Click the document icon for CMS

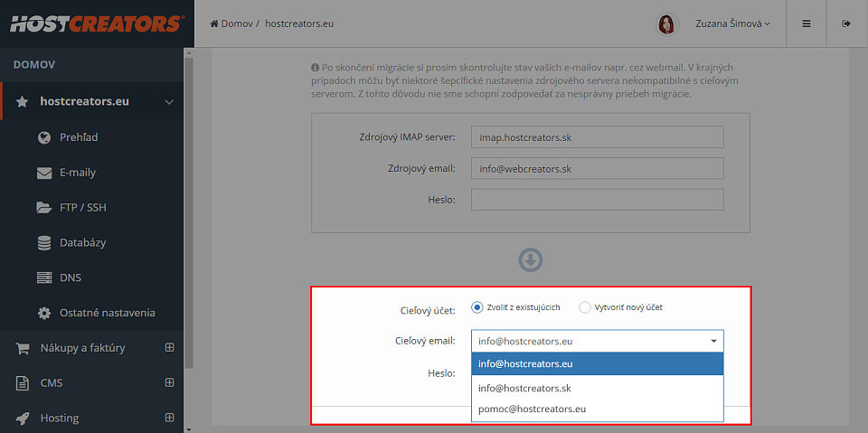pyautogui.click(x=22, y=383)
